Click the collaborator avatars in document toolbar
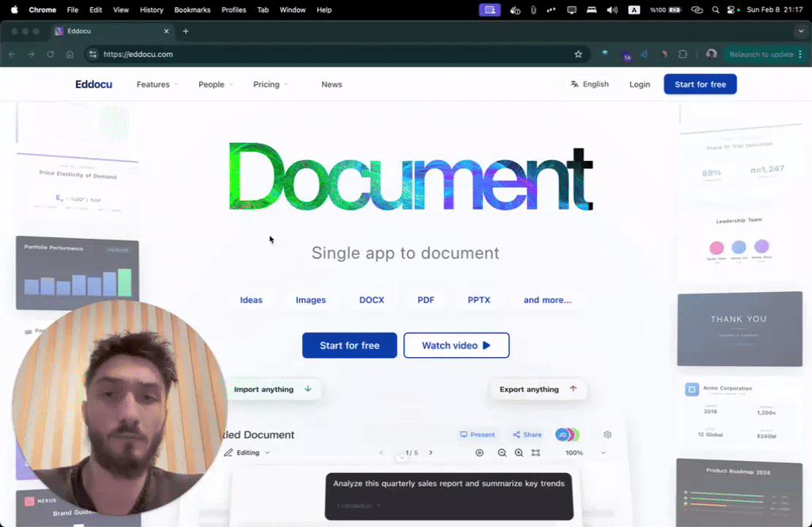The height and width of the screenshot is (527, 812). [x=567, y=435]
